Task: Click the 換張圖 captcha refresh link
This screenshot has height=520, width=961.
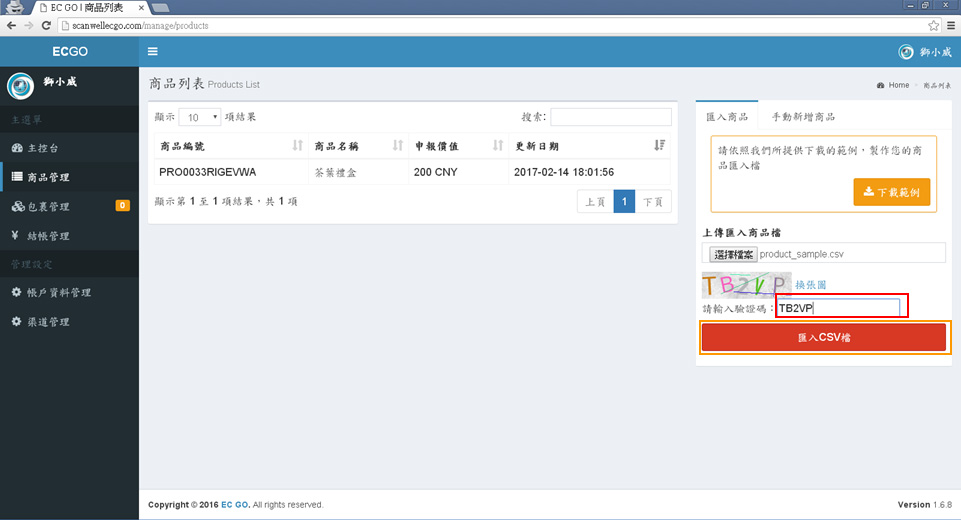Action: click(x=811, y=286)
